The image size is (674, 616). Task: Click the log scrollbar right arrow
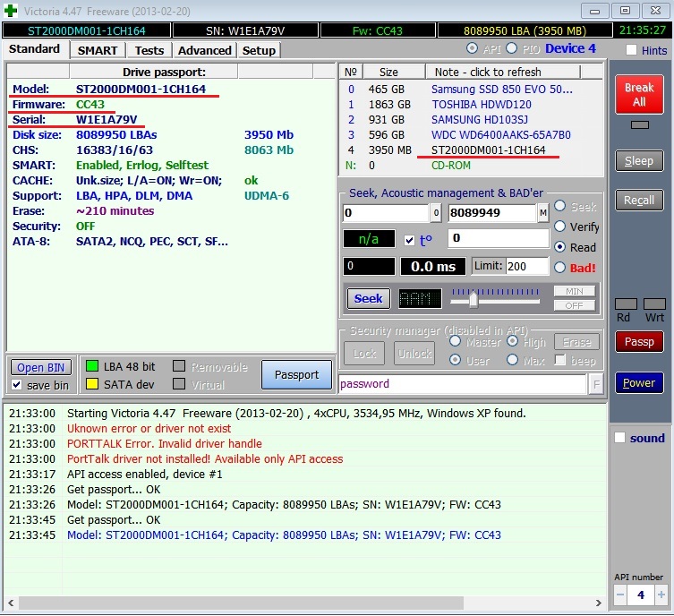(x=598, y=603)
